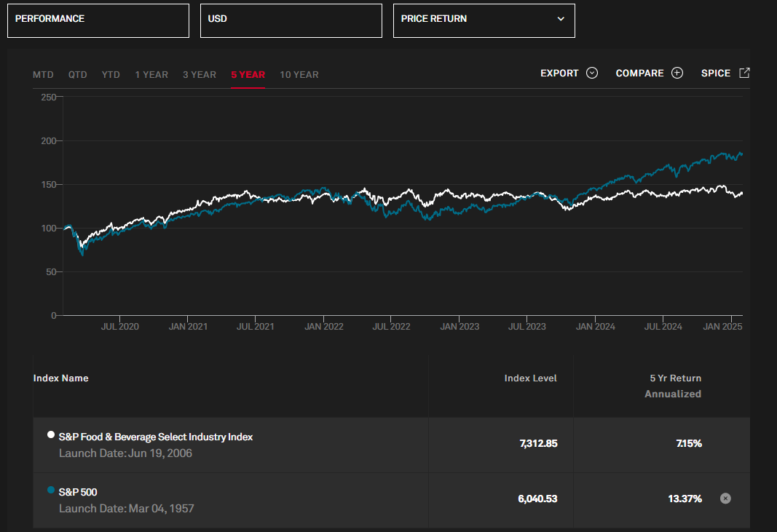Click white legend dot for Food & Beverage index

point(50,434)
